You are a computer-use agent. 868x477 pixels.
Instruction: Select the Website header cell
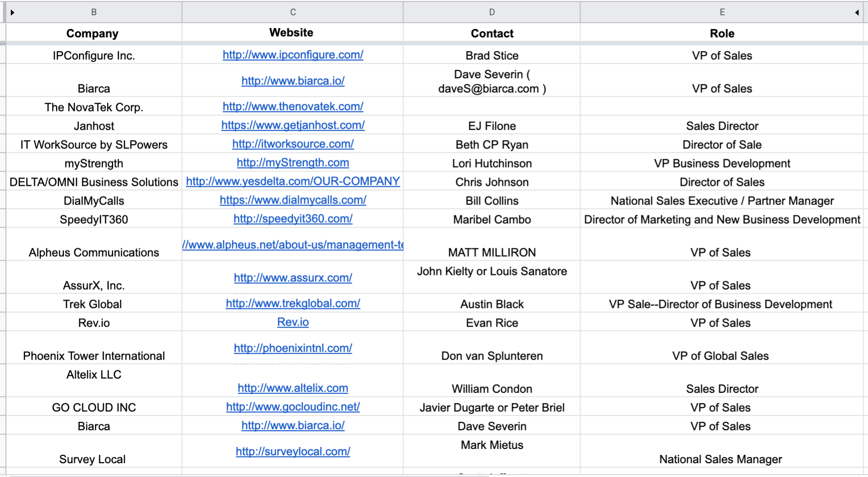click(293, 33)
